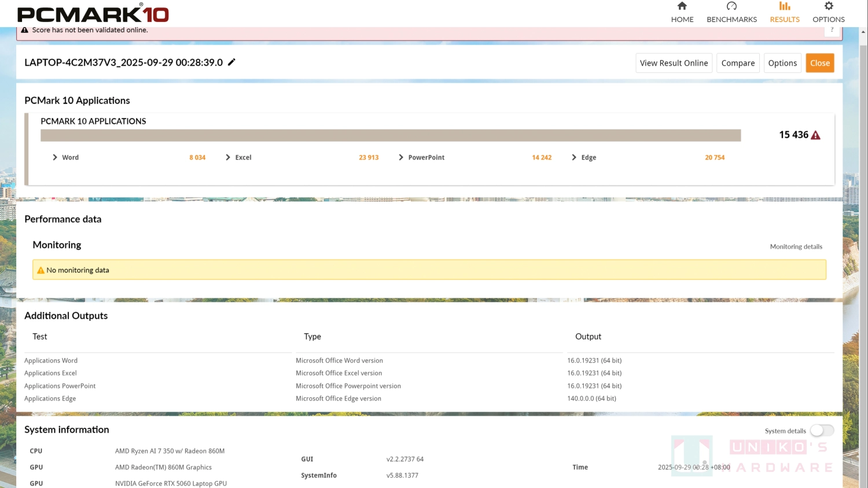Switch to the BENCHMARKS tab label
The width and height of the screenshot is (868, 488).
point(731,20)
